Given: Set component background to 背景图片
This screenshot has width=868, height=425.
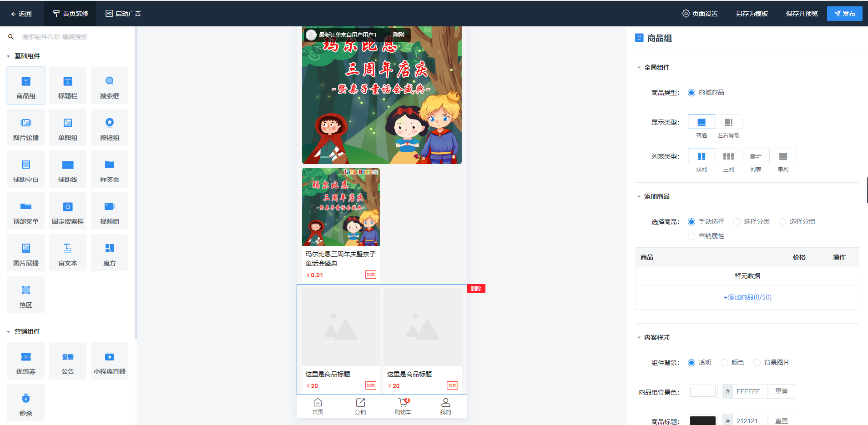Looking at the screenshot, I should click(757, 363).
